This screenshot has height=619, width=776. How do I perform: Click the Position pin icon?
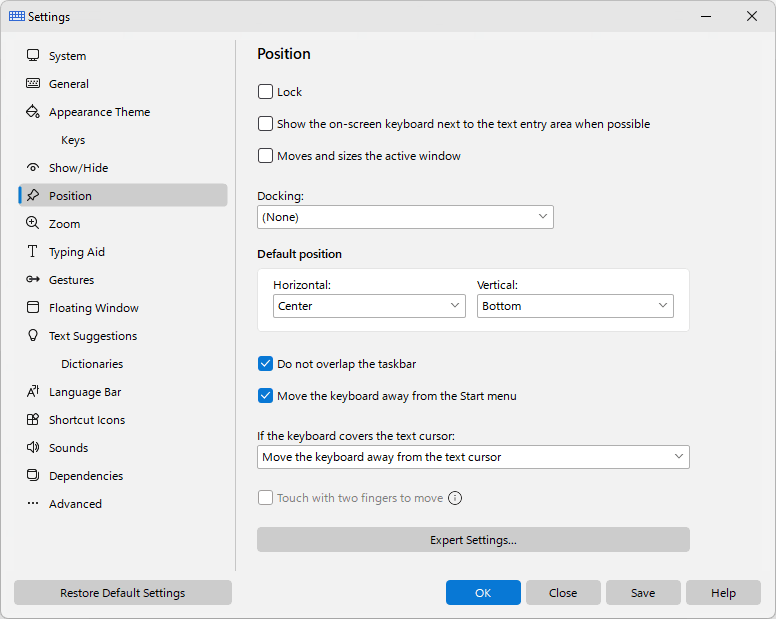(33, 195)
